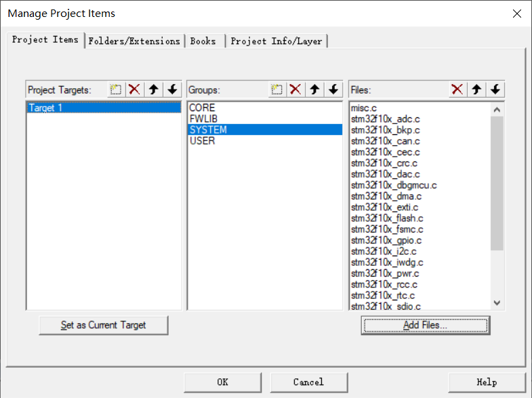Confirm with the OK button
This screenshot has width=532, height=398.
pos(222,382)
